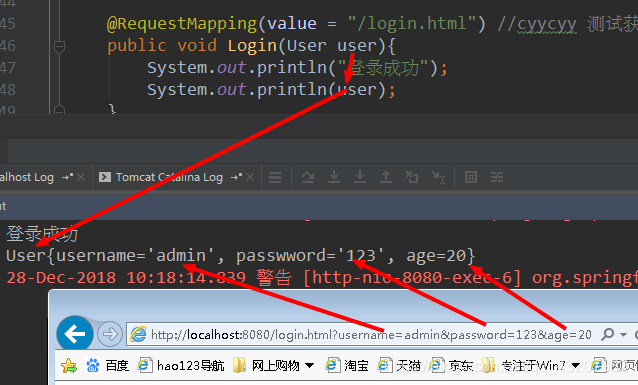Click the "登录成功" string in println call

383,68
